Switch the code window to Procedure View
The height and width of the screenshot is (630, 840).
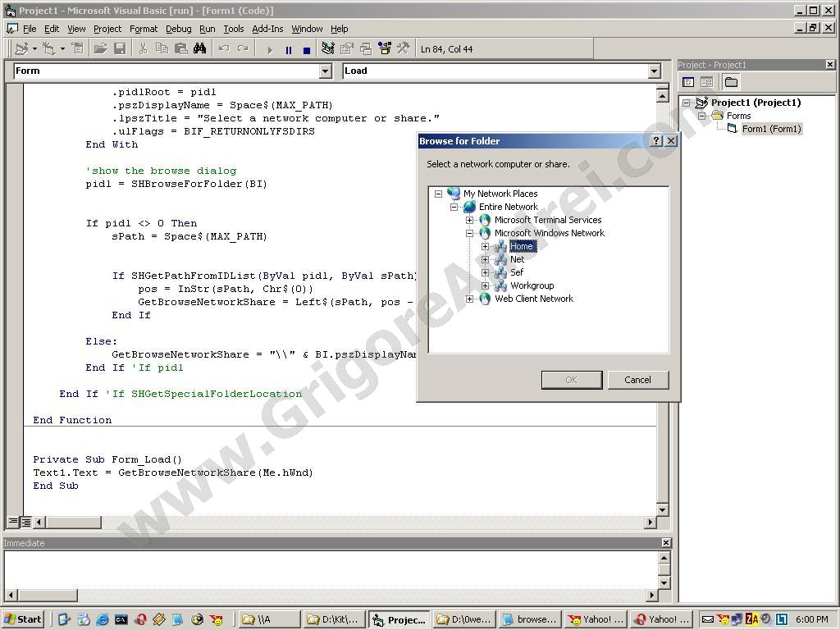coord(13,521)
